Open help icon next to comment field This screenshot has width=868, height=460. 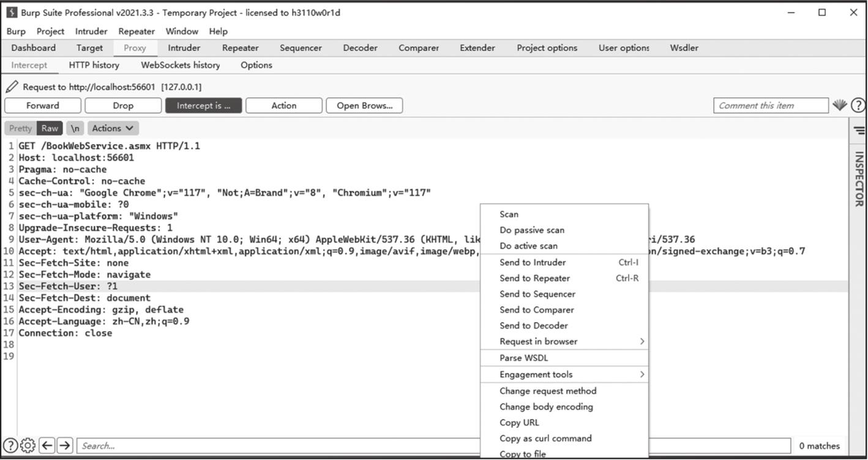[x=858, y=105]
